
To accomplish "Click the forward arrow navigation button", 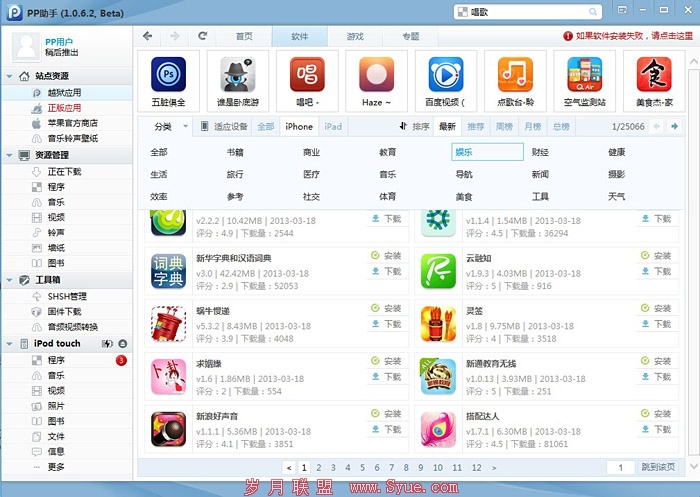I will point(175,36).
